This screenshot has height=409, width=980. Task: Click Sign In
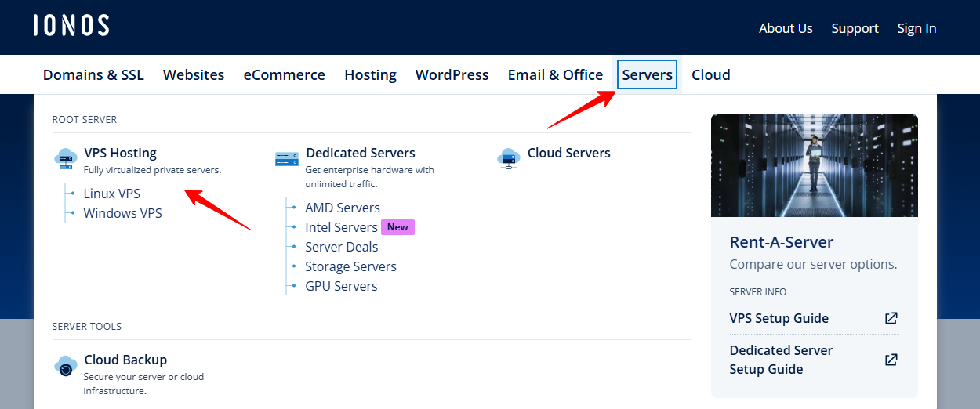[x=916, y=28]
